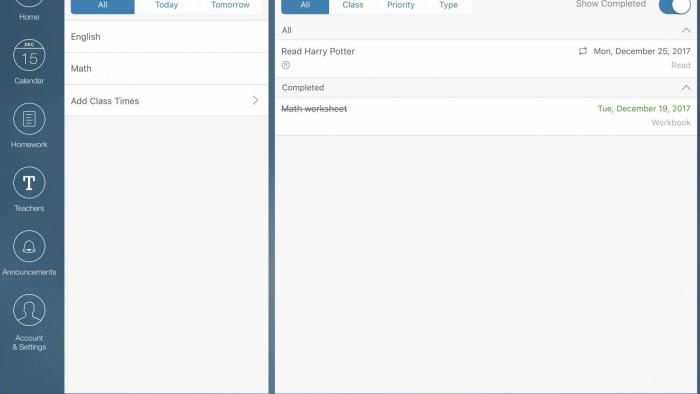The height and width of the screenshot is (394, 700).
Task: Click the Mon, December 25, 2017 due date
Action: (x=642, y=51)
